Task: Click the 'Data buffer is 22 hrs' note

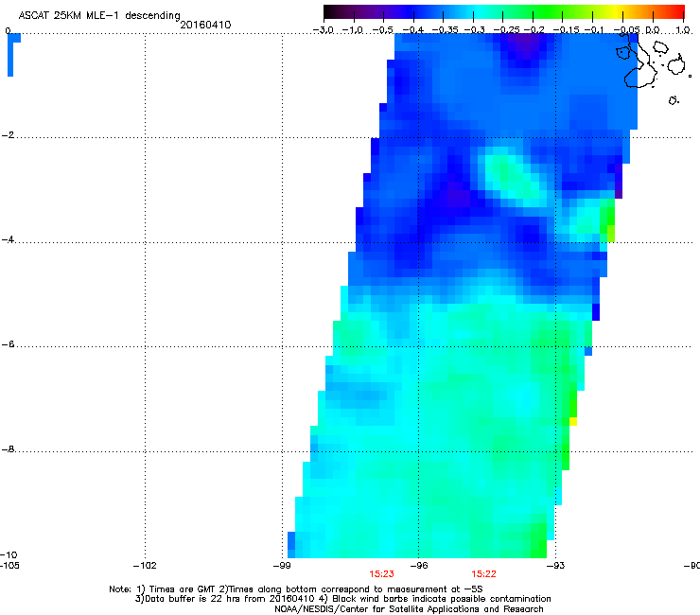Action: point(342,599)
